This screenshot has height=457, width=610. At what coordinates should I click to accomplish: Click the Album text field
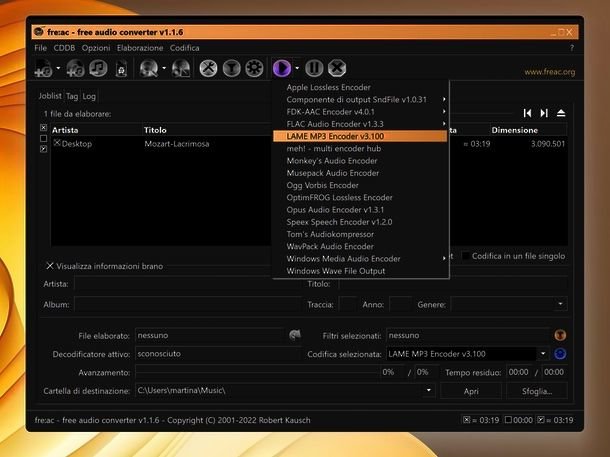187,304
